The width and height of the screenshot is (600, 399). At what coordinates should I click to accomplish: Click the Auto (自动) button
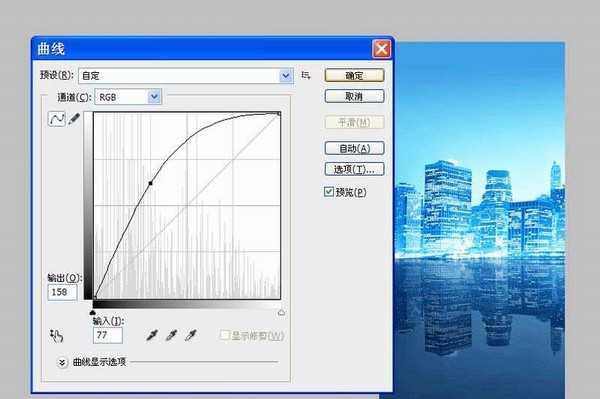354,148
